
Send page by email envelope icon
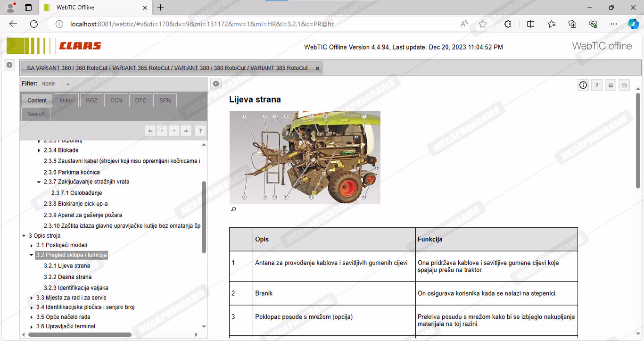click(x=624, y=85)
